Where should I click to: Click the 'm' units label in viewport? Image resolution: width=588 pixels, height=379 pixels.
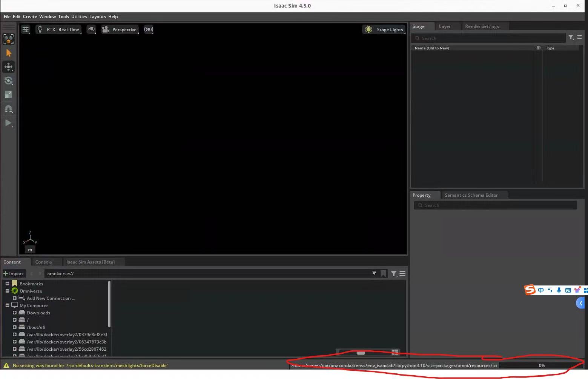(30, 250)
